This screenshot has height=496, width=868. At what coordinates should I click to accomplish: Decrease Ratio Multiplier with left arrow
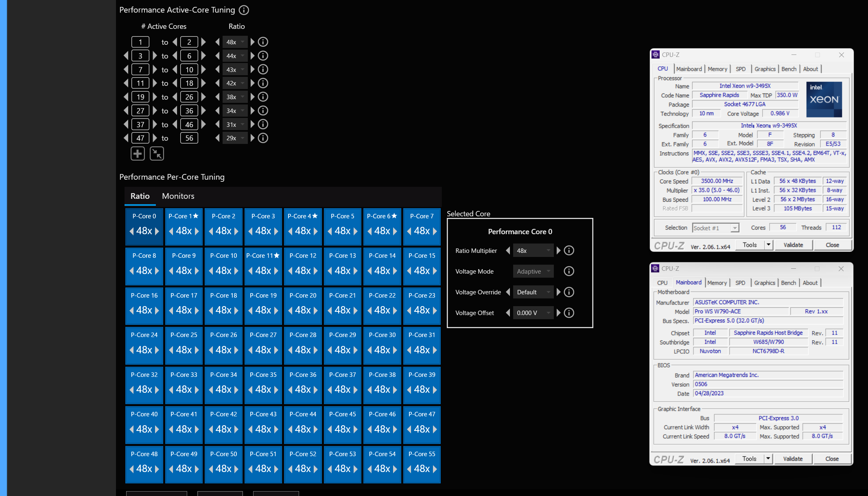(508, 250)
